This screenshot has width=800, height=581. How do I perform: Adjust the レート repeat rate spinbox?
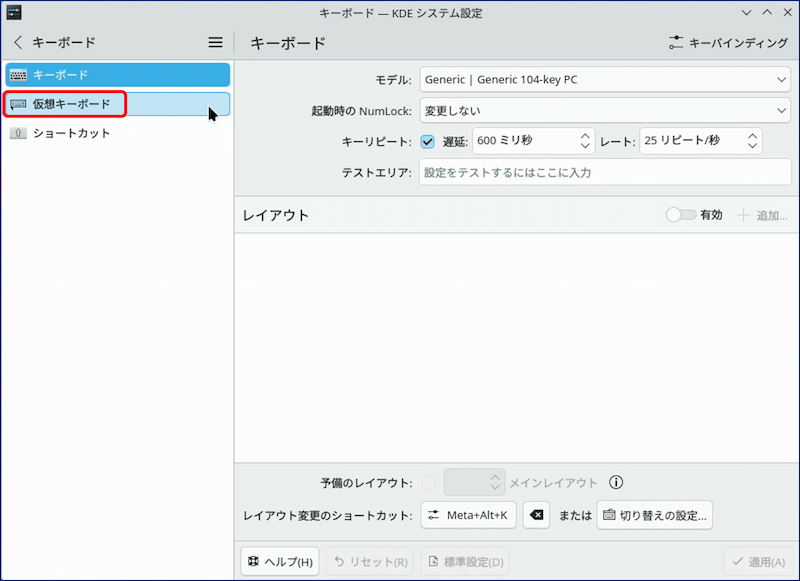click(x=751, y=141)
